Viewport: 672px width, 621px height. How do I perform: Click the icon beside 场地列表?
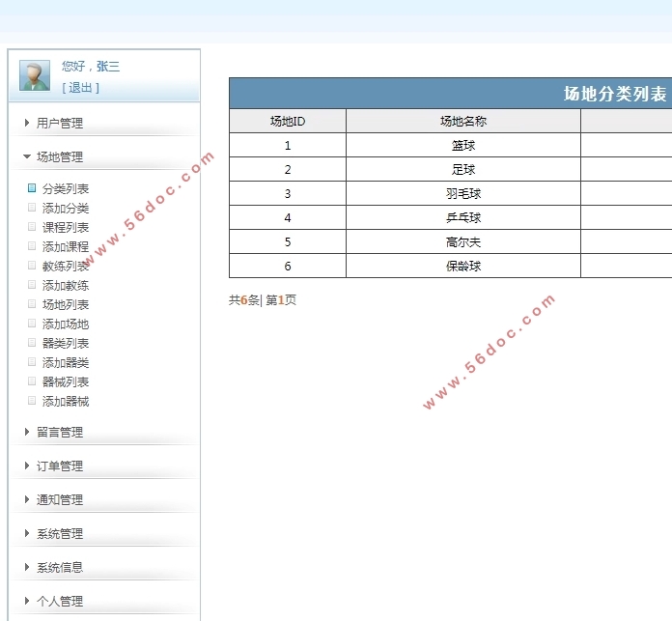click(32, 305)
